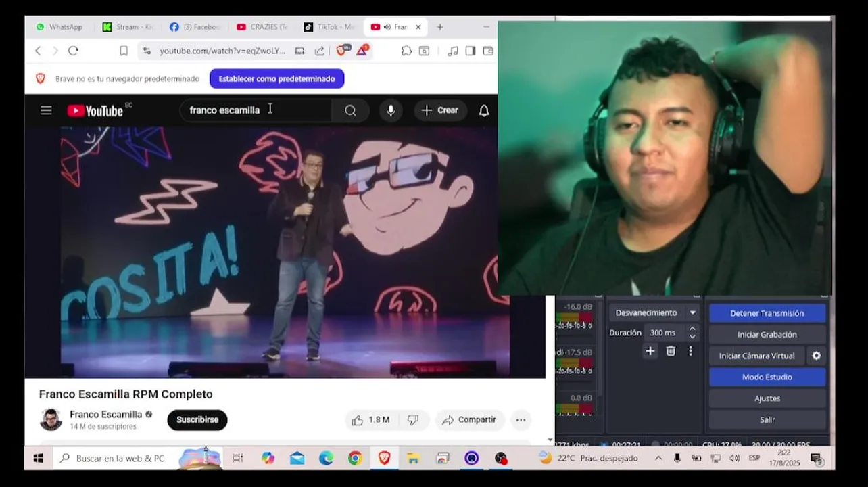Click Salir in OBS
Screen dimensions: 868x487
pos(767,420)
